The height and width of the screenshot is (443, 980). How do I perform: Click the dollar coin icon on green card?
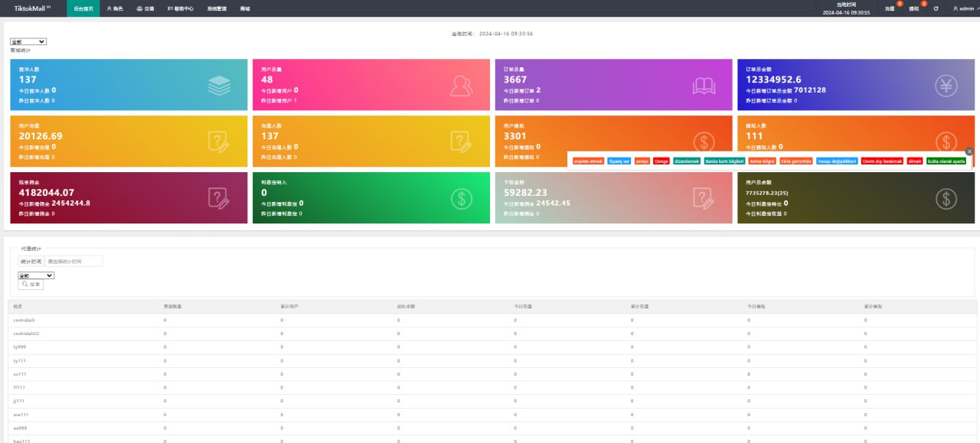461,199
